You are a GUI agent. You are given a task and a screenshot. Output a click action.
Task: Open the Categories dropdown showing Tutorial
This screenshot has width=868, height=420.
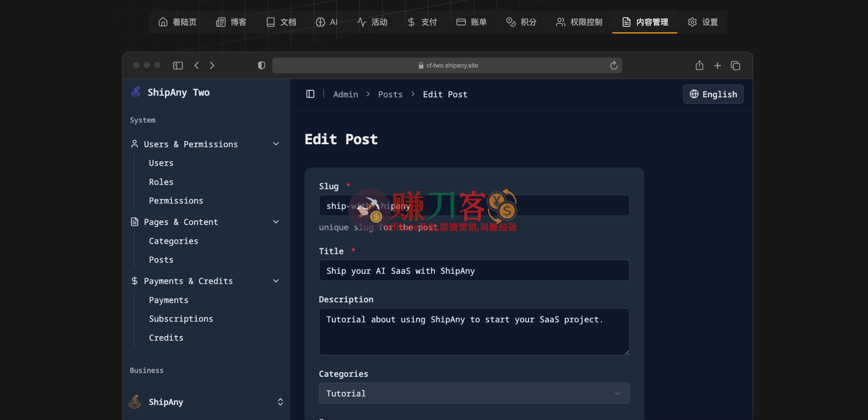[x=474, y=393]
